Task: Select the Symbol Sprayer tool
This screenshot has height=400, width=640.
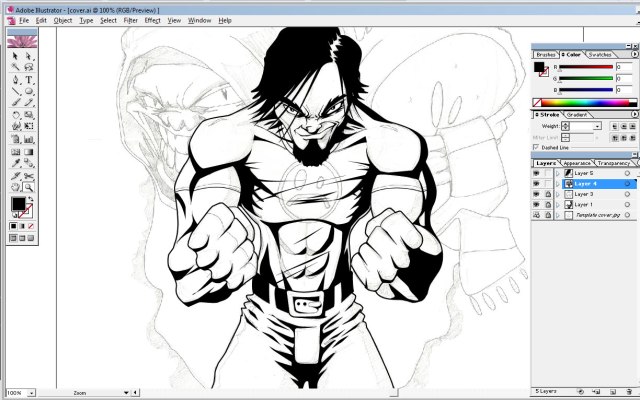Action: [x=16, y=139]
